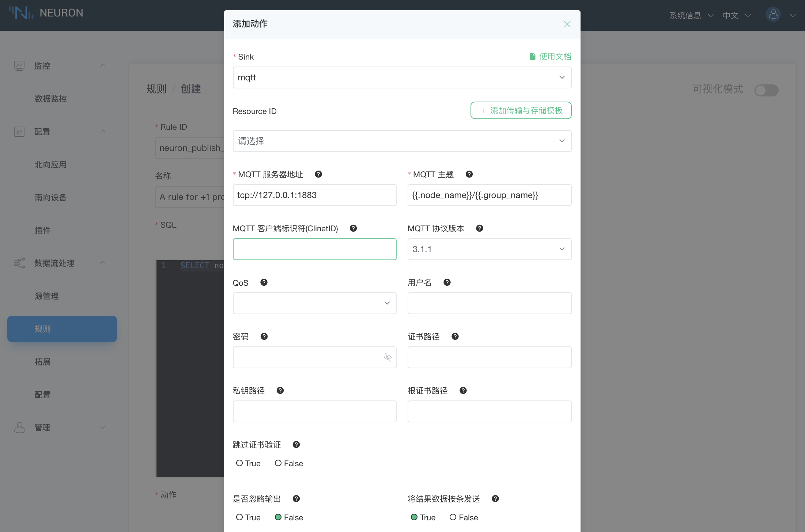Click the 用户名 input field
805x532 pixels.
coord(489,303)
